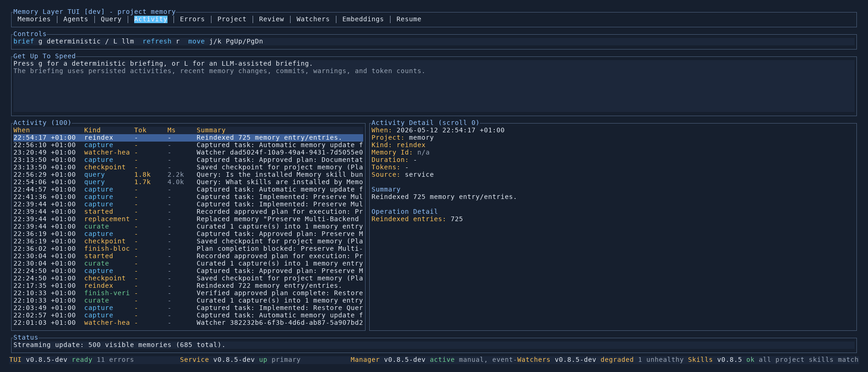Click the Service 'up primary' status entry
Image resolution: width=868 pixels, height=372 pixels.
click(280, 360)
